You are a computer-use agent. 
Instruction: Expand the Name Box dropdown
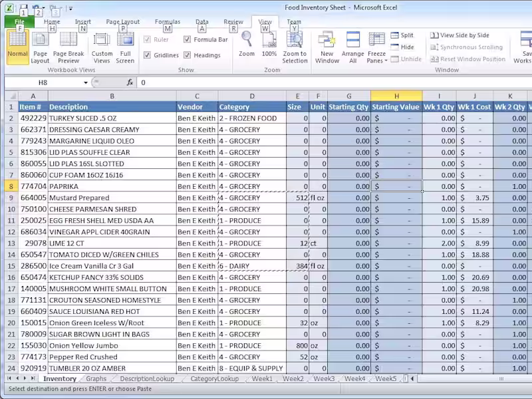tap(86, 82)
